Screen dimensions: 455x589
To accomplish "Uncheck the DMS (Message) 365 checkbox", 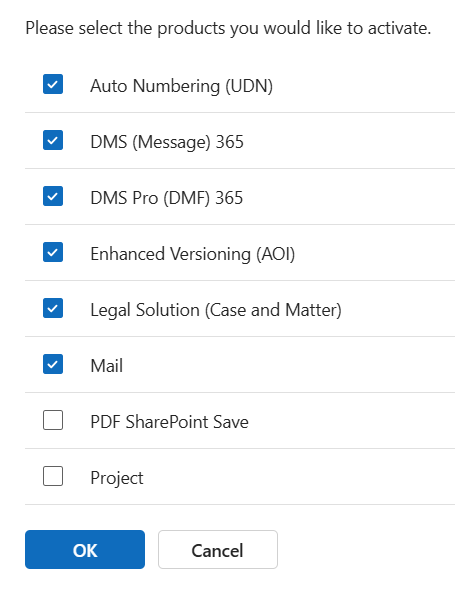I will pos(53,140).
